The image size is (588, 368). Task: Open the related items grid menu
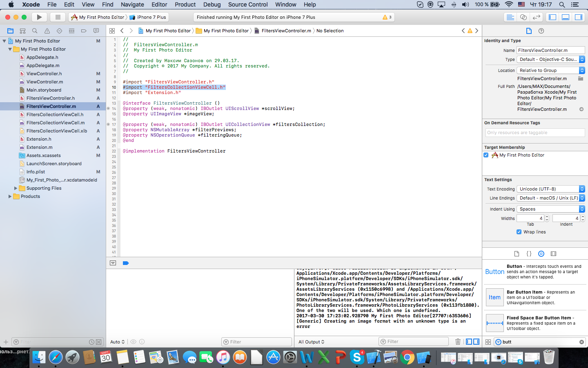(x=112, y=31)
